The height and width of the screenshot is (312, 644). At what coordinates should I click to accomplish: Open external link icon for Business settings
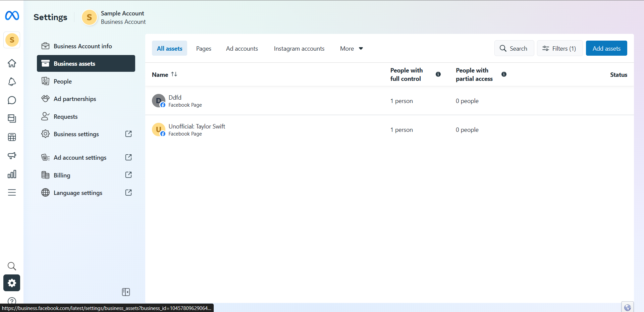(x=128, y=134)
